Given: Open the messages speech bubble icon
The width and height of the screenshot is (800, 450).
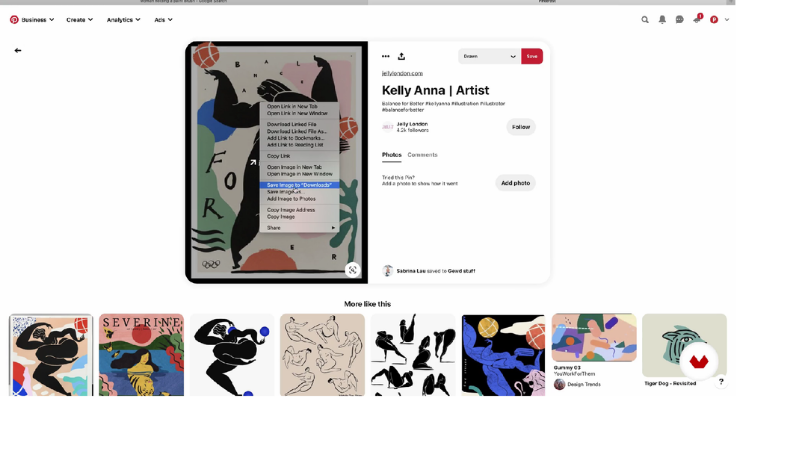Looking at the screenshot, I should tap(680, 20).
